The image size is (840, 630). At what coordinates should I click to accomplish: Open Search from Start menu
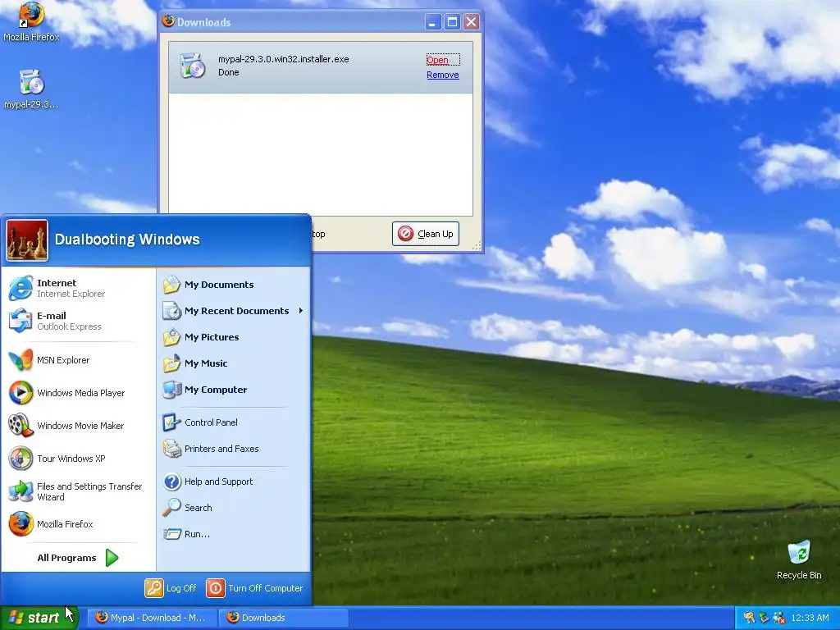click(x=233, y=508)
